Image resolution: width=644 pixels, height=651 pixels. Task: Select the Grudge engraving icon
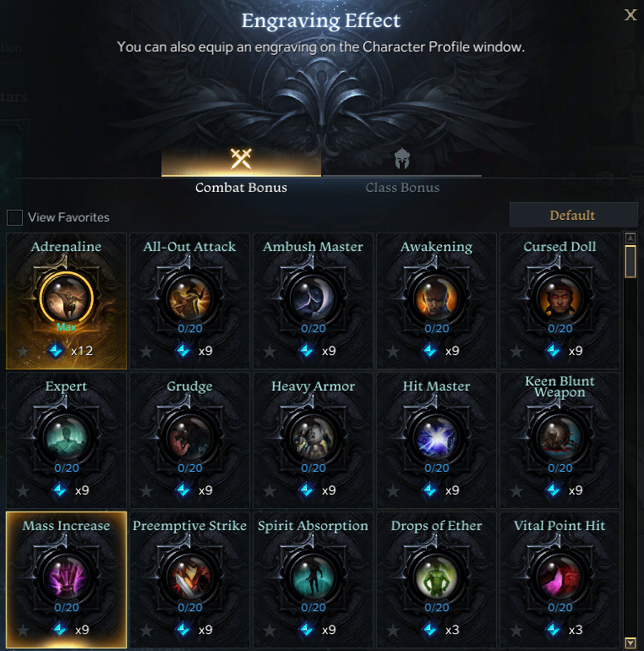click(x=189, y=438)
